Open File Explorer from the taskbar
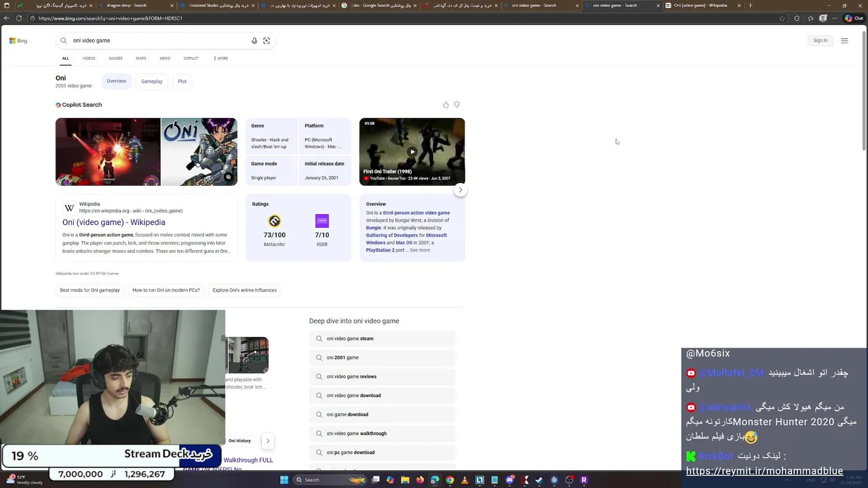 pyautogui.click(x=405, y=480)
